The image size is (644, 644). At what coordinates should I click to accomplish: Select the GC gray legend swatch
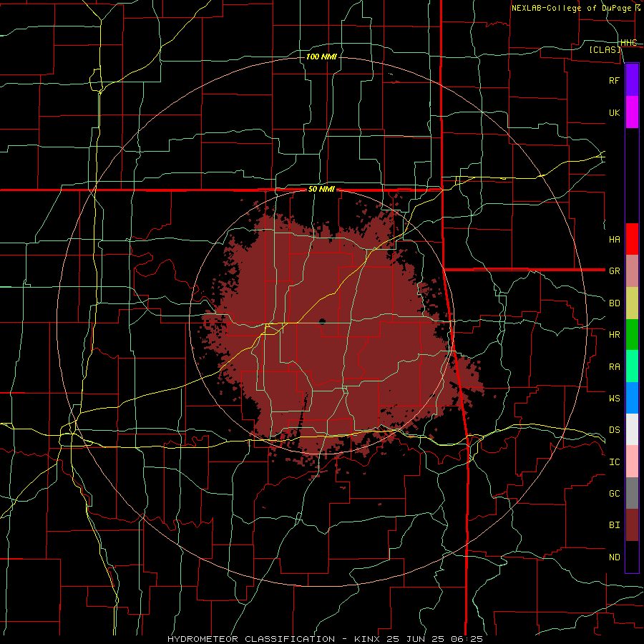pos(632,493)
